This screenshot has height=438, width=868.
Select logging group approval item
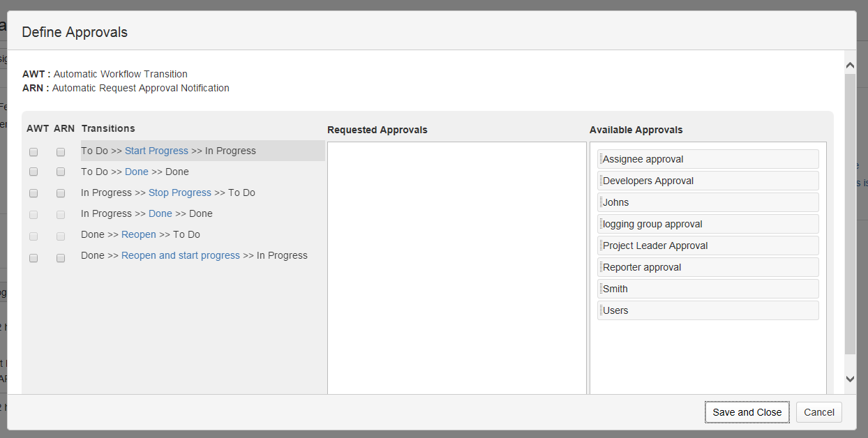click(708, 224)
